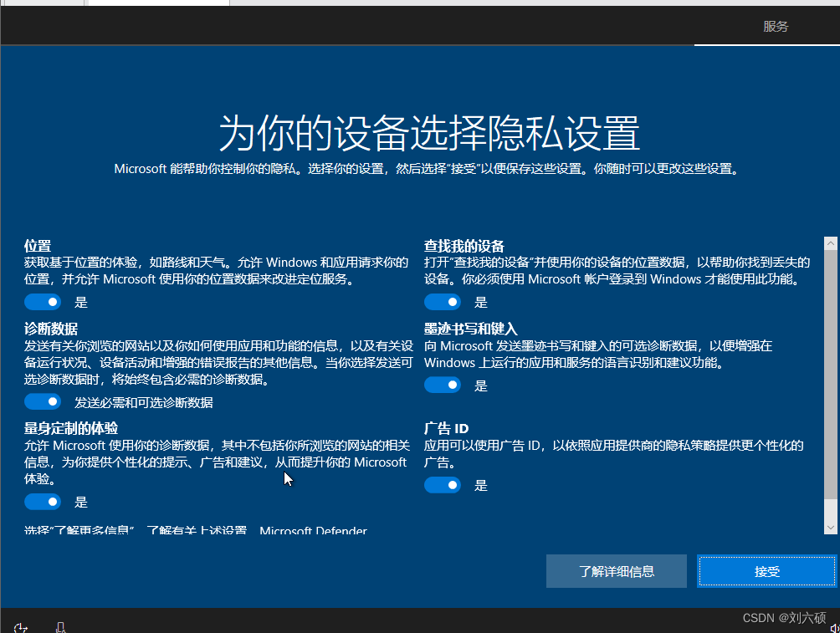840x633 pixels.
Task: Toggle the 量身定制的体验 tailored experiences switch
Action: click(43, 502)
